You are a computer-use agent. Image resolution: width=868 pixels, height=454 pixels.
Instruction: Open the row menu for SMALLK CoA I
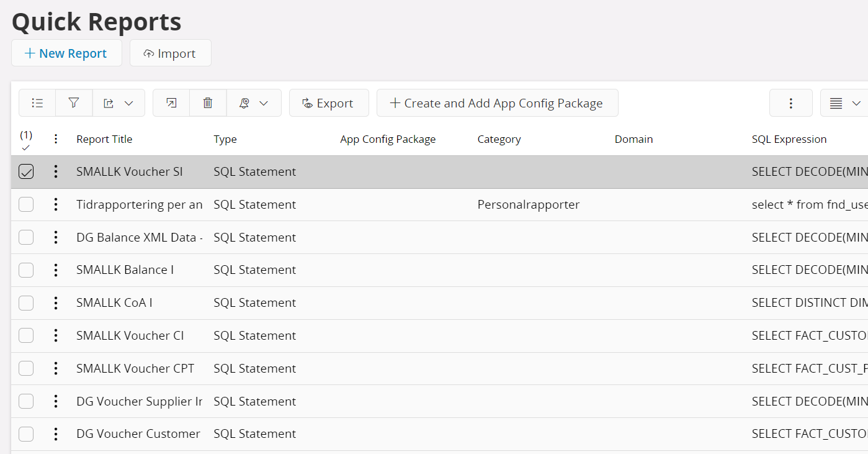pyautogui.click(x=55, y=302)
